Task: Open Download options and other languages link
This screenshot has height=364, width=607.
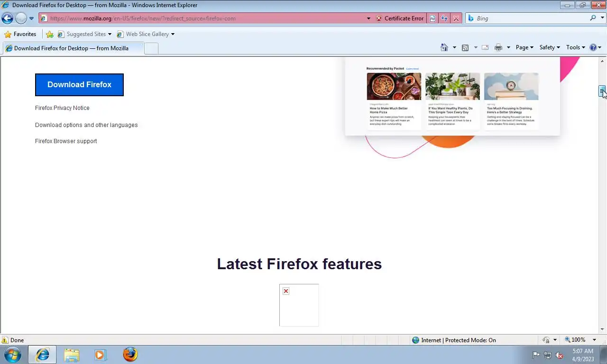Action: pyautogui.click(x=86, y=125)
